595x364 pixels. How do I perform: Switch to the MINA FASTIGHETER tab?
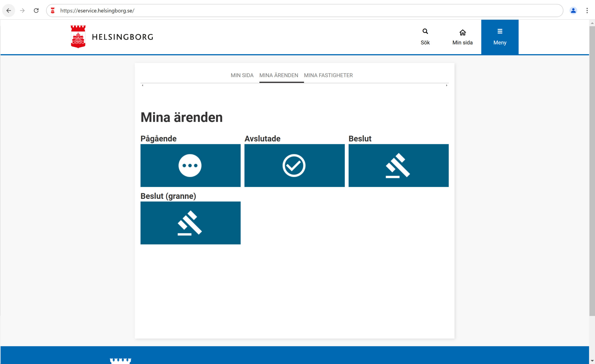tap(328, 75)
